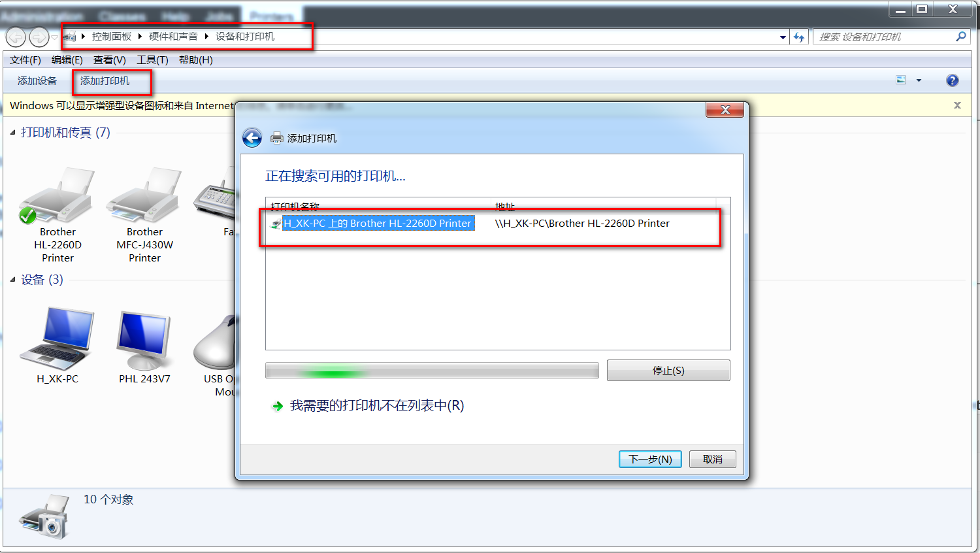
Task: Click the blue back arrow in wizard
Action: 252,138
